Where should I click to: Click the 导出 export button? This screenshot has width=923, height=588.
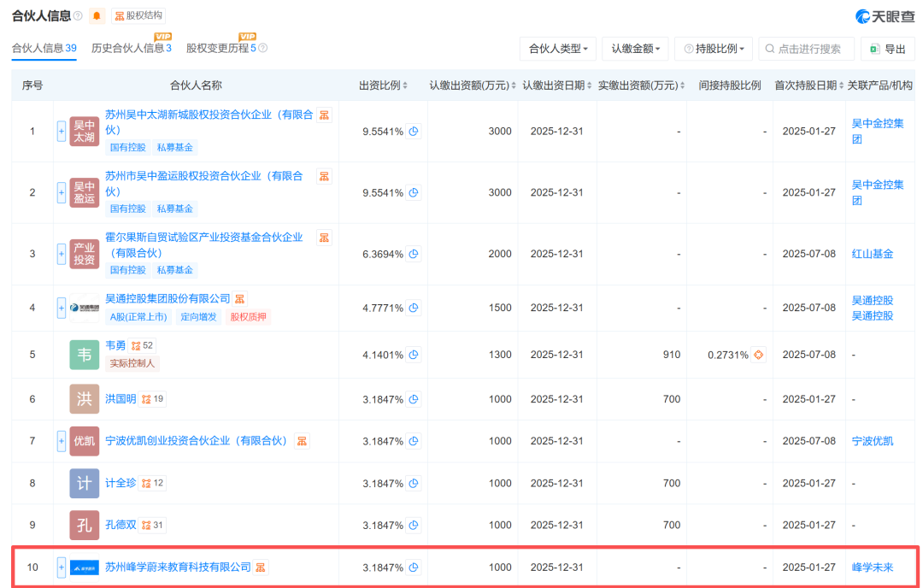[887, 49]
